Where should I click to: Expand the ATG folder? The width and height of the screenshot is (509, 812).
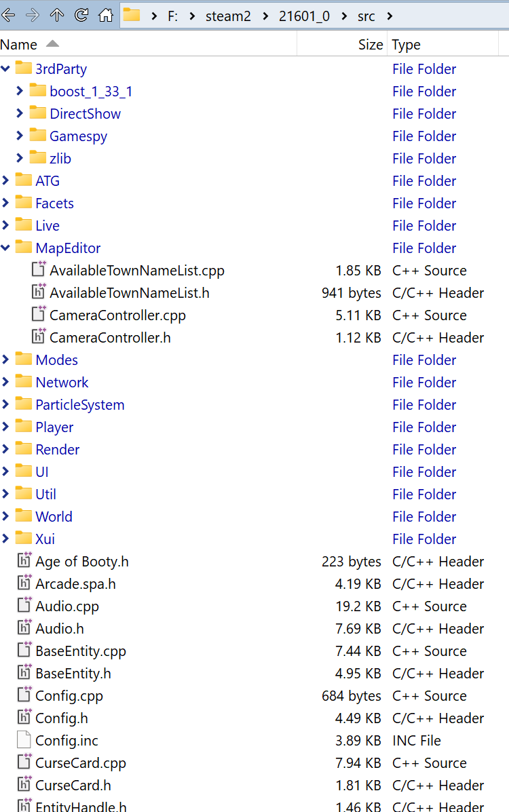(x=5, y=180)
